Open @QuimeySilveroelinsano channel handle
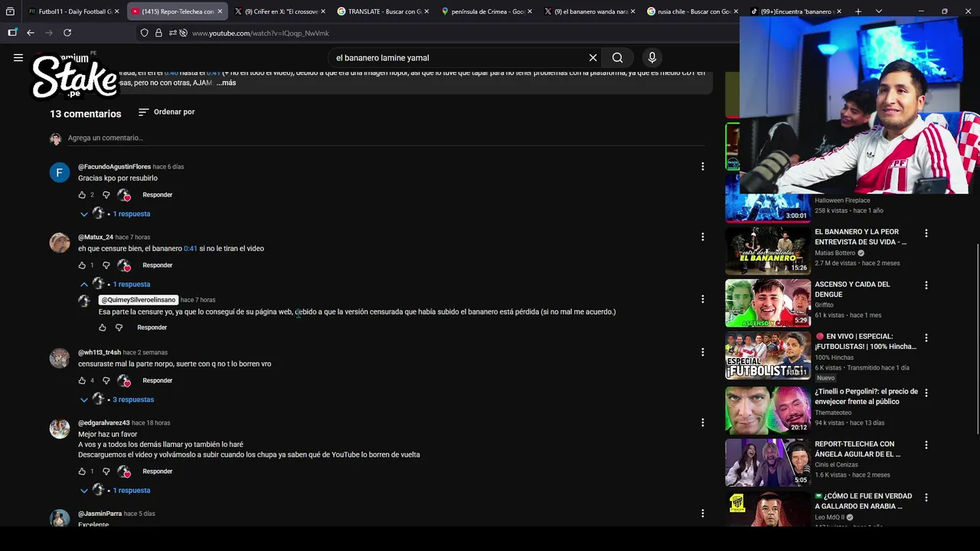The height and width of the screenshot is (551, 980). pyautogui.click(x=139, y=300)
